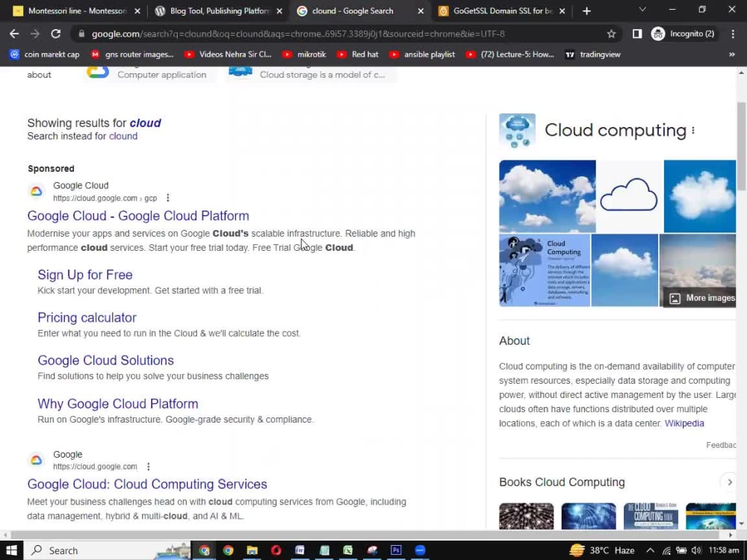Screen dimensions: 747x560
Task: Show hidden system tray icons
Action: coord(651,550)
